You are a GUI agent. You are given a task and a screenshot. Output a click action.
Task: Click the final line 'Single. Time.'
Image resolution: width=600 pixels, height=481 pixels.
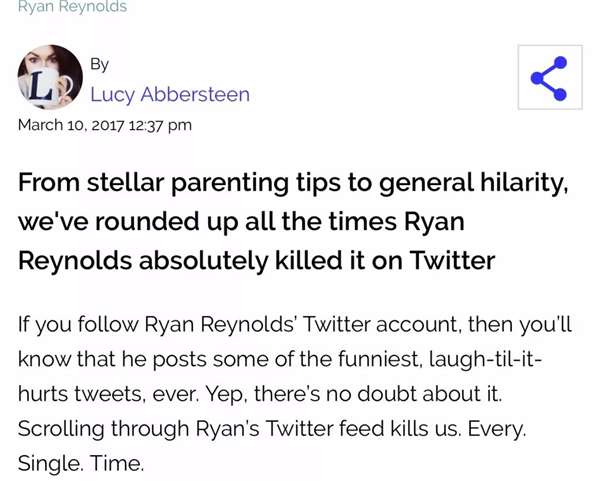[81, 463]
